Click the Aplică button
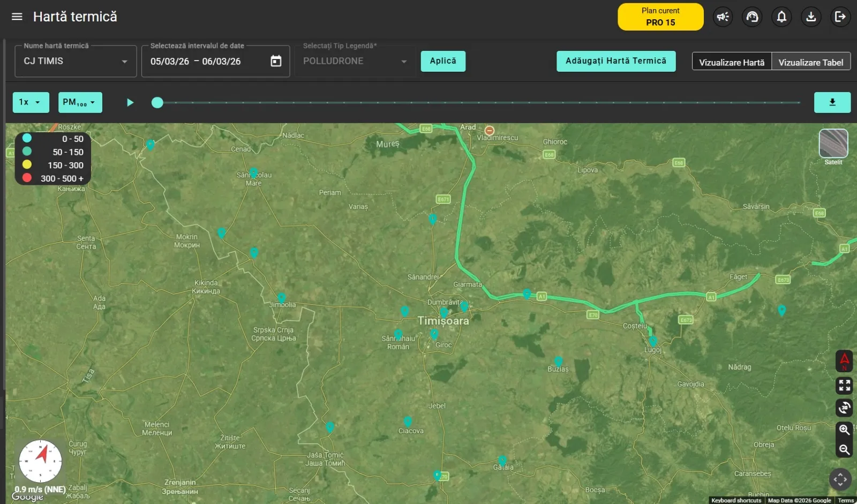 443,61
